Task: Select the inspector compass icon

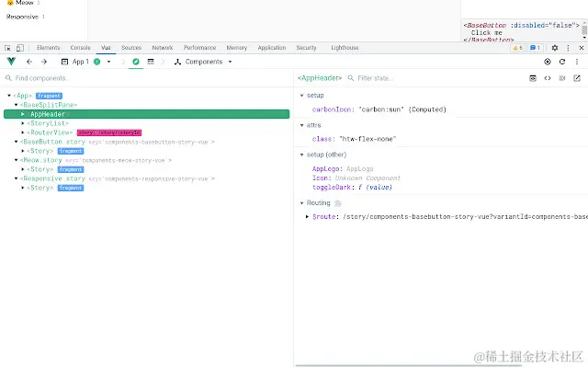Action: (x=136, y=62)
